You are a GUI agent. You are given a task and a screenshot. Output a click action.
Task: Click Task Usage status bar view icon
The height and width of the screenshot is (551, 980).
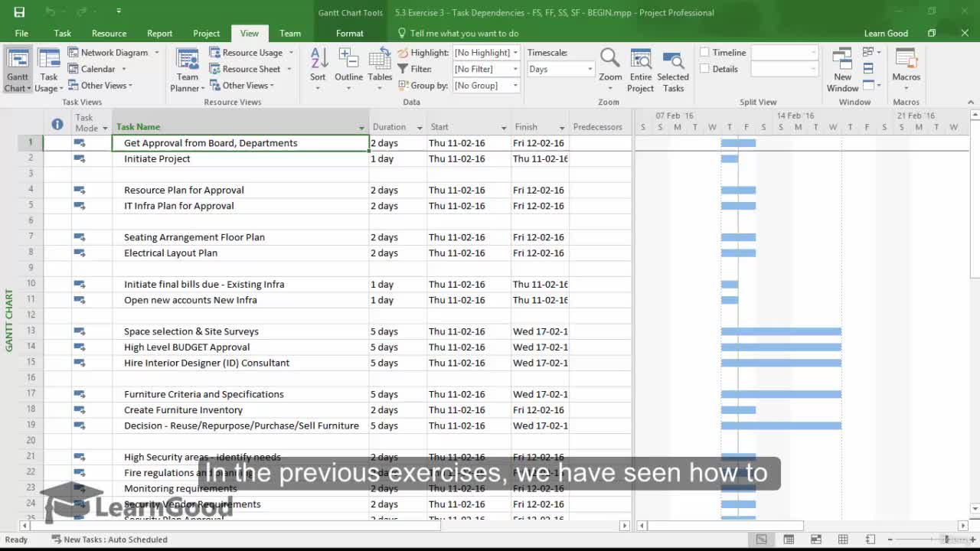789,540
